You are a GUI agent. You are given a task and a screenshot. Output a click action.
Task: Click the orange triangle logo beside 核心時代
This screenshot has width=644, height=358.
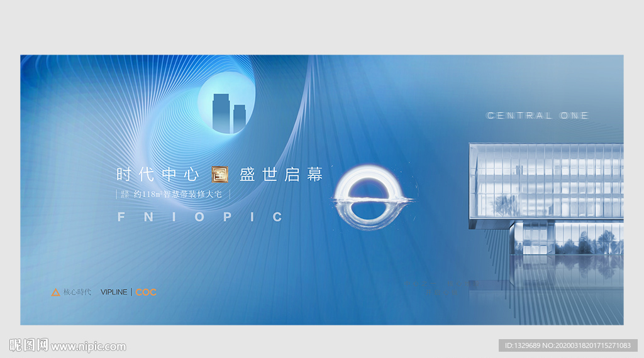[x=55, y=292]
